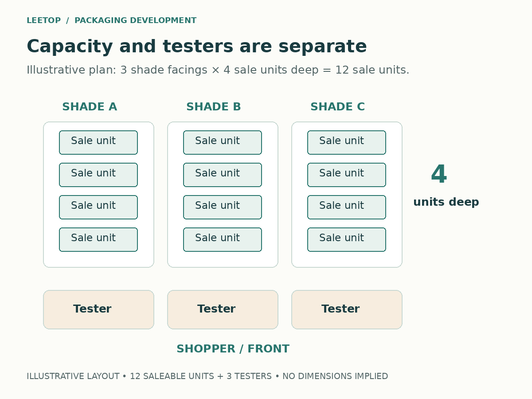Click bottom sale unit in Shade B

pos(223,239)
